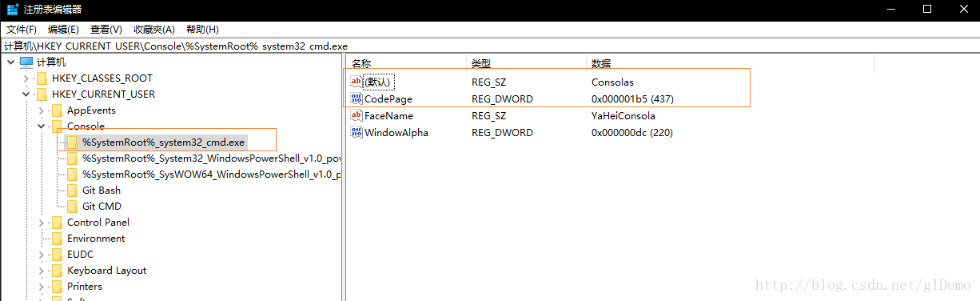Open the 查看(V) menu
The height and width of the screenshot is (301, 980).
pos(106,30)
